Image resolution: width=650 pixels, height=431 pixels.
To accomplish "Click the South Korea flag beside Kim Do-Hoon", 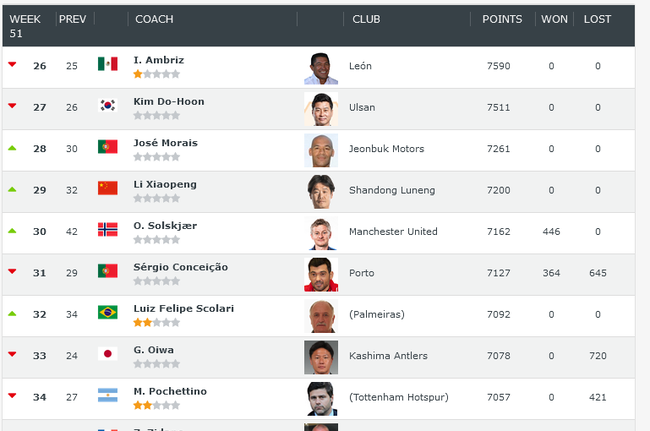I will 107,105.
